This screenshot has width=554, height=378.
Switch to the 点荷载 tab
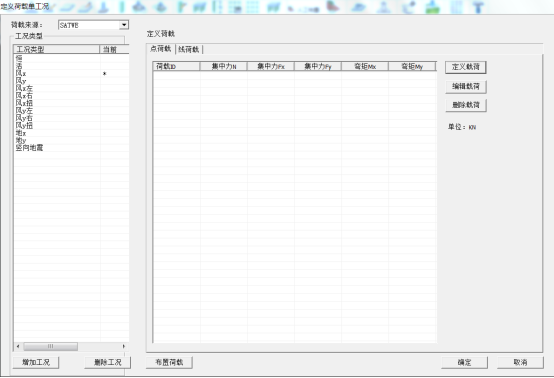click(x=160, y=49)
